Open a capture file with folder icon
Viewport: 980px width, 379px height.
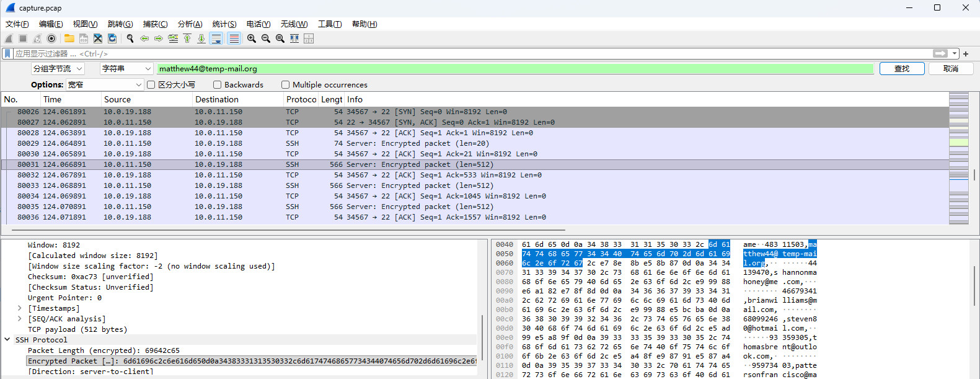pos(69,38)
